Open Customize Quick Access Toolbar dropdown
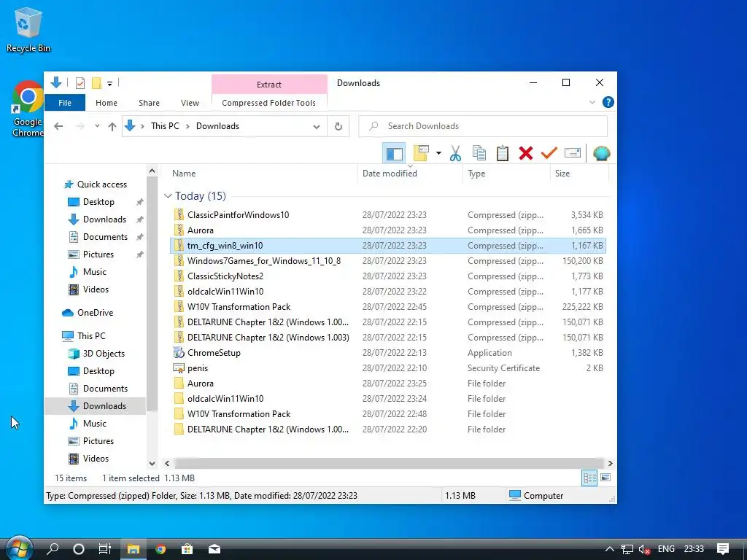Viewport: 747px width, 560px height. point(109,84)
